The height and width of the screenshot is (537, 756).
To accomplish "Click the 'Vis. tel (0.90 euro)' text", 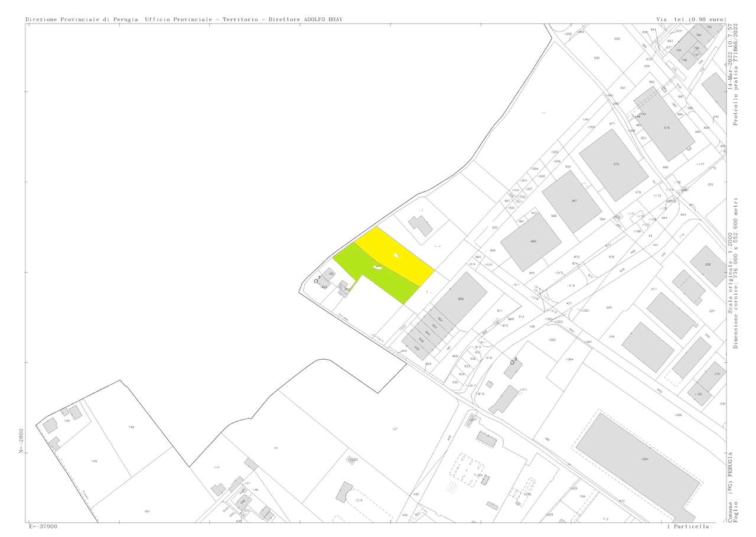I will (x=691, y=19).
